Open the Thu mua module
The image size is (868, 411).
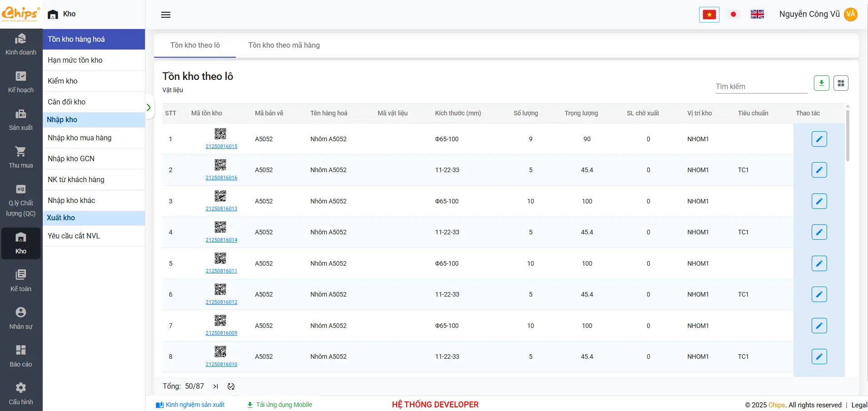click(x=21, y=158)
